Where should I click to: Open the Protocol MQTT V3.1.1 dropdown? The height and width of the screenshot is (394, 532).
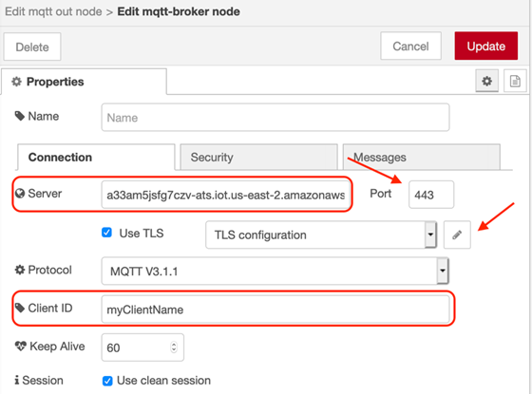coord(275,271)
